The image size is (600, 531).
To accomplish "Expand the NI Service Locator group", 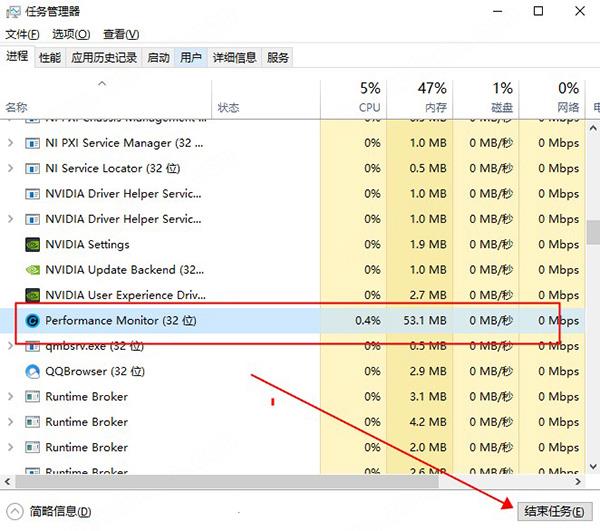I will [x=11, y=168].
